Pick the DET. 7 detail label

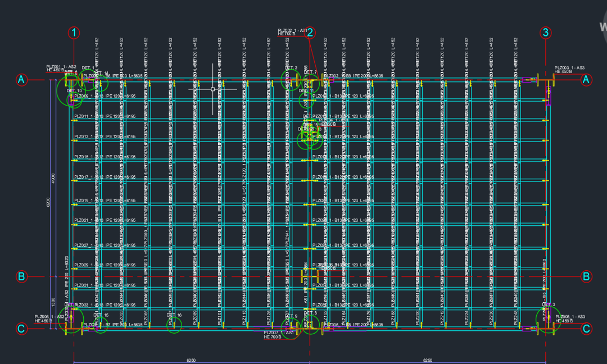point(310,72)
